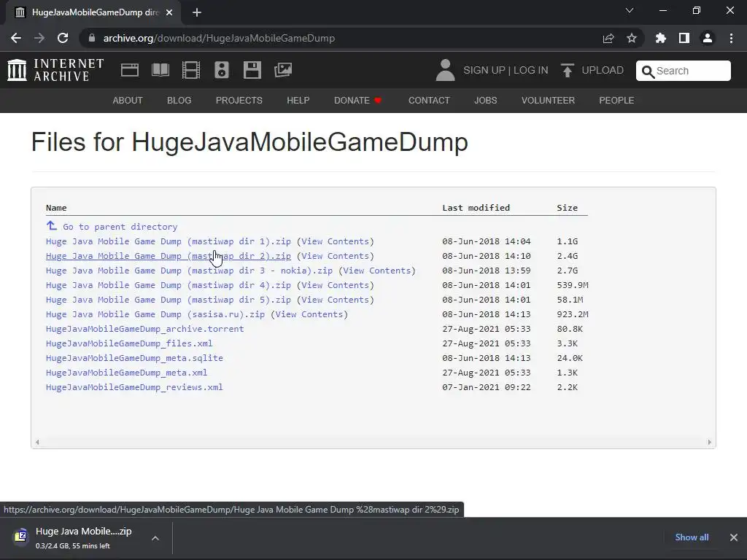Download mastiwap dir 2 zip file
The height and width of the screenshot is (560, 747).
click(169, 256)
